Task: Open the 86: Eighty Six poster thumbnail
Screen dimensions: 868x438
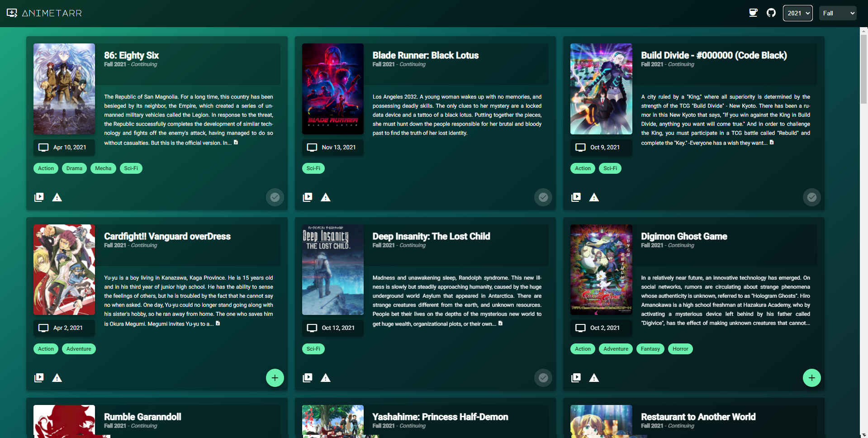Action: [64, 89]
